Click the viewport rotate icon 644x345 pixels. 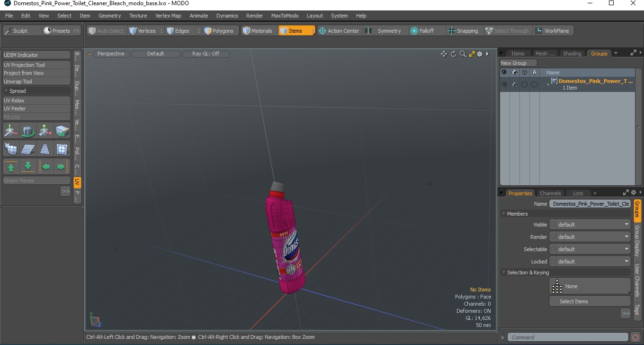tap(453, 54)
